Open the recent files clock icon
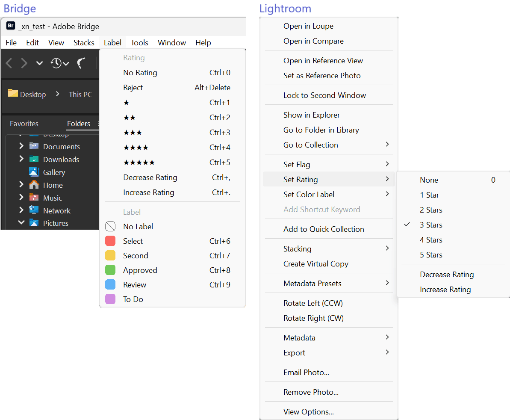This screenshot has width=510, height=420. pyautogui.click(x=56, y=63)
